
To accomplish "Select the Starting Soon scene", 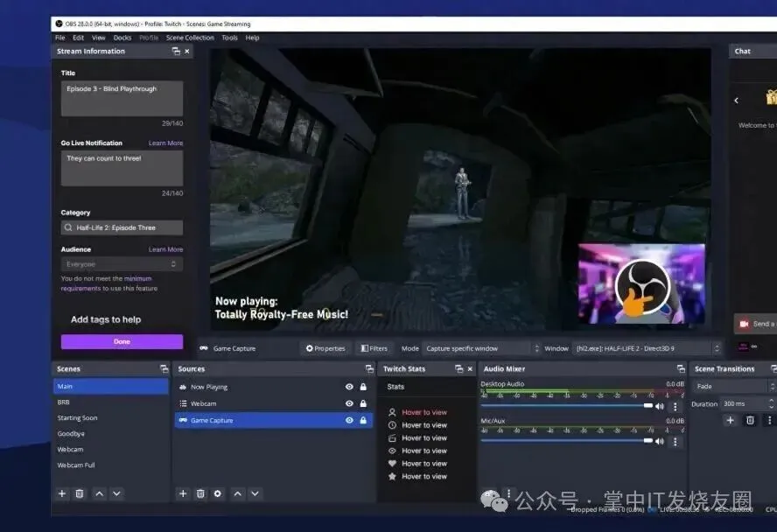I will pyautogui.click(x=111, y=417).
